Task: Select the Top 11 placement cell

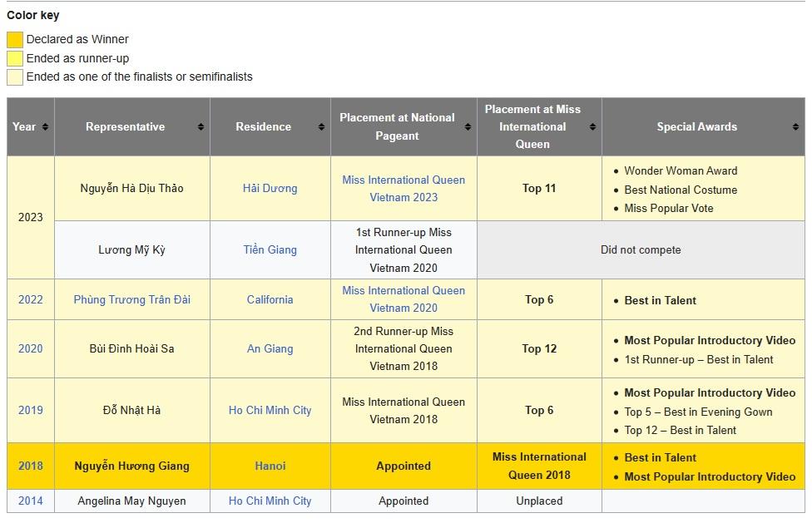Action: coord(539,188)
